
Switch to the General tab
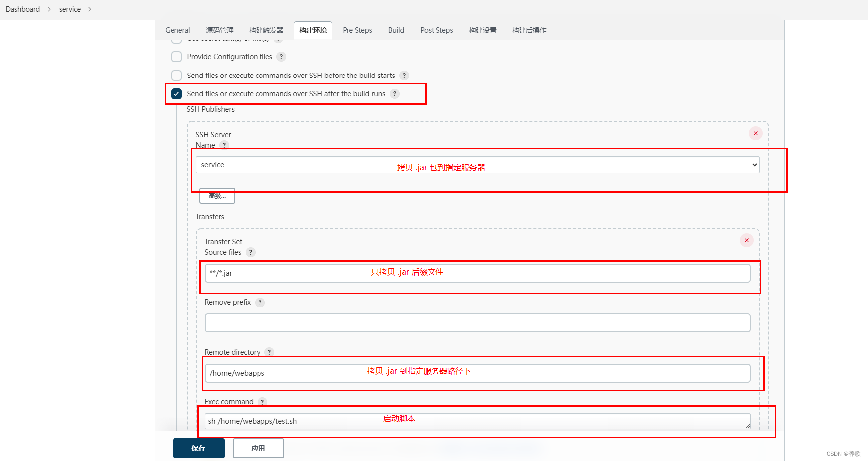pyautogui.click(x=177, y=30)
